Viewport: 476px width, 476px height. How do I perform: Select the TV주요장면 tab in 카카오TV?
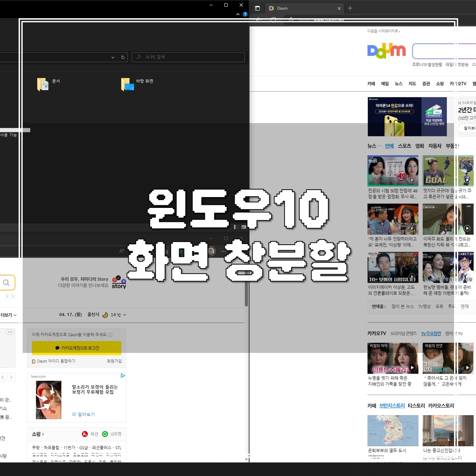[431, 334]
